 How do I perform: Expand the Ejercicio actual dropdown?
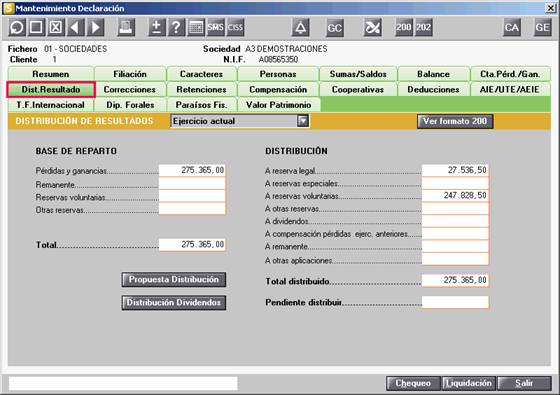pos(303,121)
